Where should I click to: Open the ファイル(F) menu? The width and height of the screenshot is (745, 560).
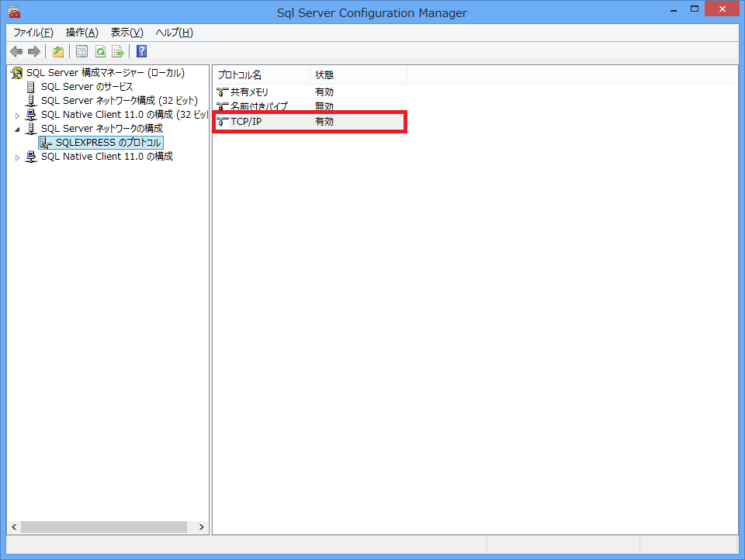pos(33,33)
